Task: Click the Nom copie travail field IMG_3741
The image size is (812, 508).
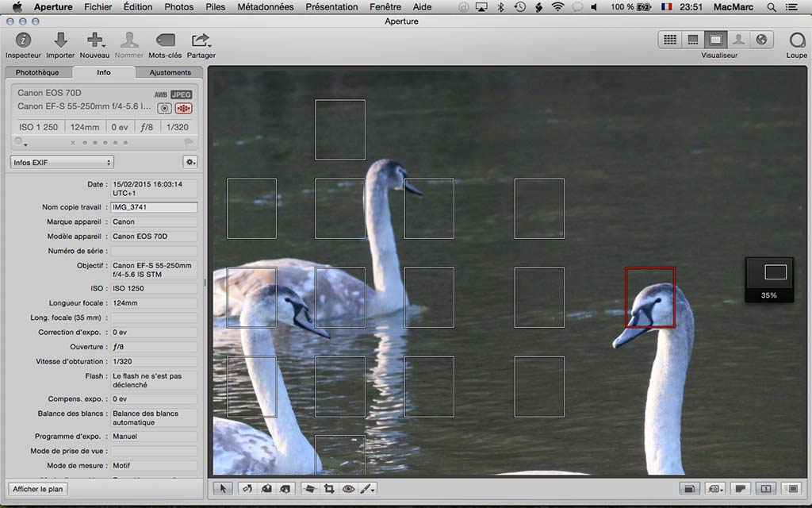Action: click(x=154, y=207)
